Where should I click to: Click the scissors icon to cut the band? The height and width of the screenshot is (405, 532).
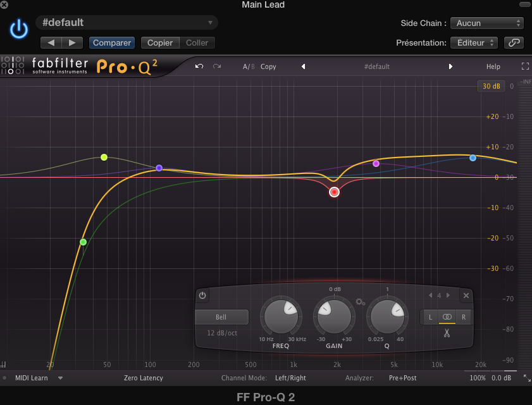(x=447, y=332)
